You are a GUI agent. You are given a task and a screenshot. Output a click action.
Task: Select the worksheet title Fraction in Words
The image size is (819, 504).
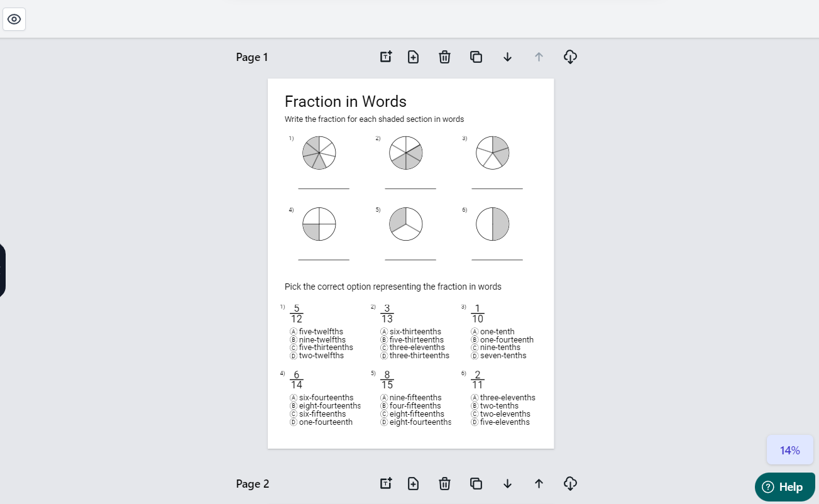point(346,101)
